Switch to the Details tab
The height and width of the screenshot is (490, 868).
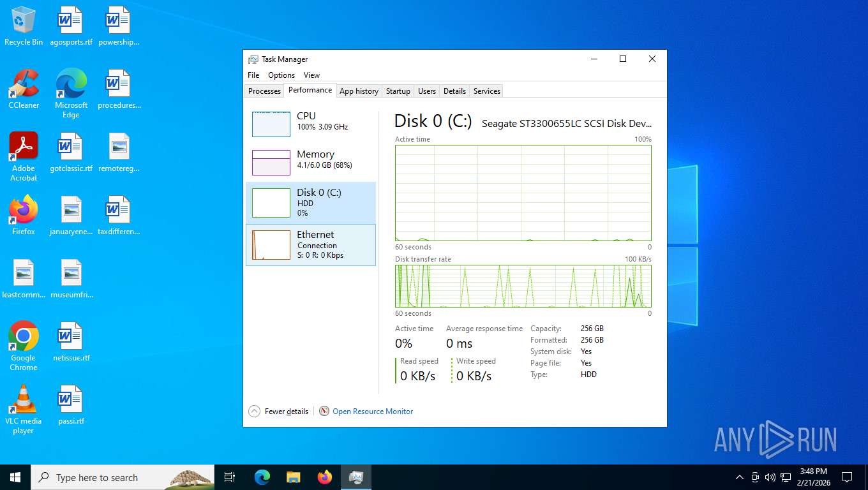pos(454,91)
